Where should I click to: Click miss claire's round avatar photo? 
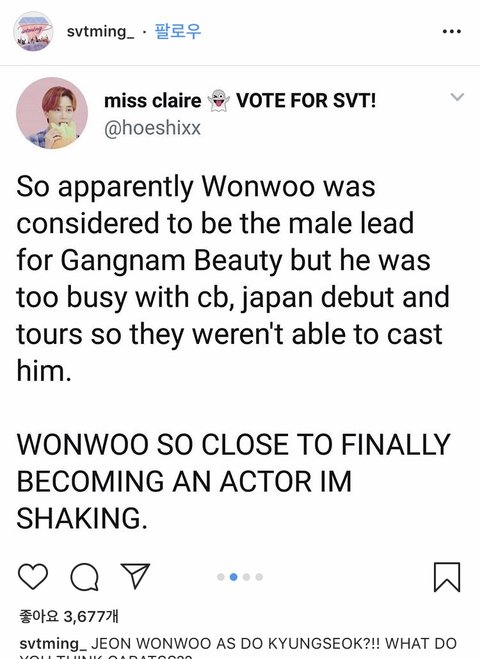tap(52, 113)
